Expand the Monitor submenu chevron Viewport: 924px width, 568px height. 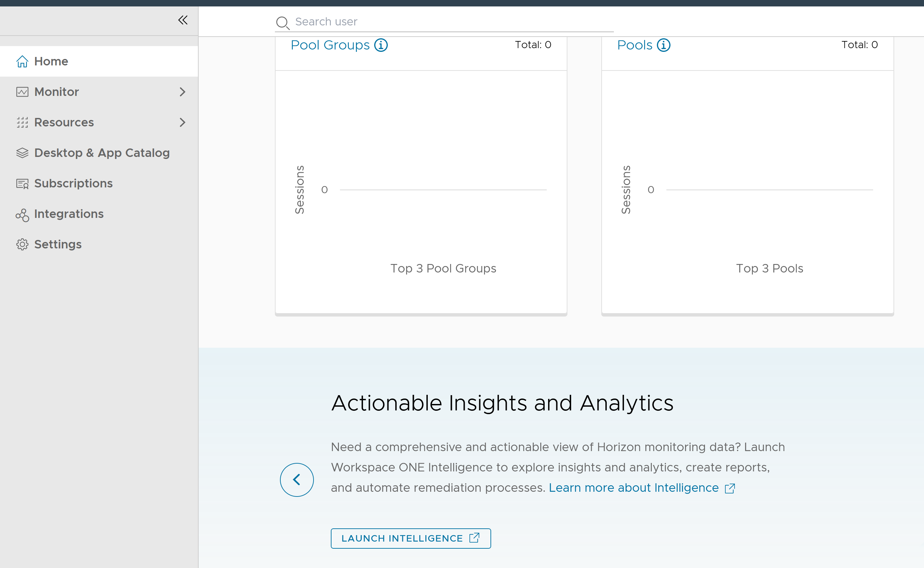183,92
